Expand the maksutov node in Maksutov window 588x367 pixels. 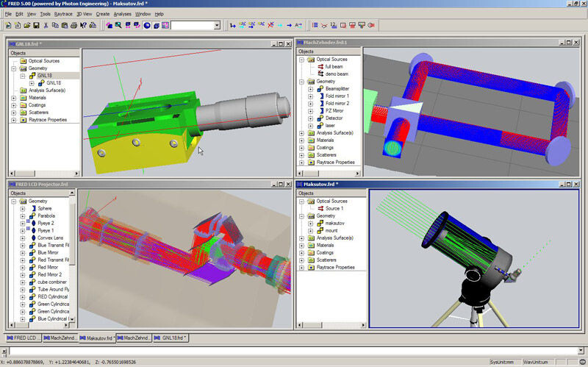[310, 224]
